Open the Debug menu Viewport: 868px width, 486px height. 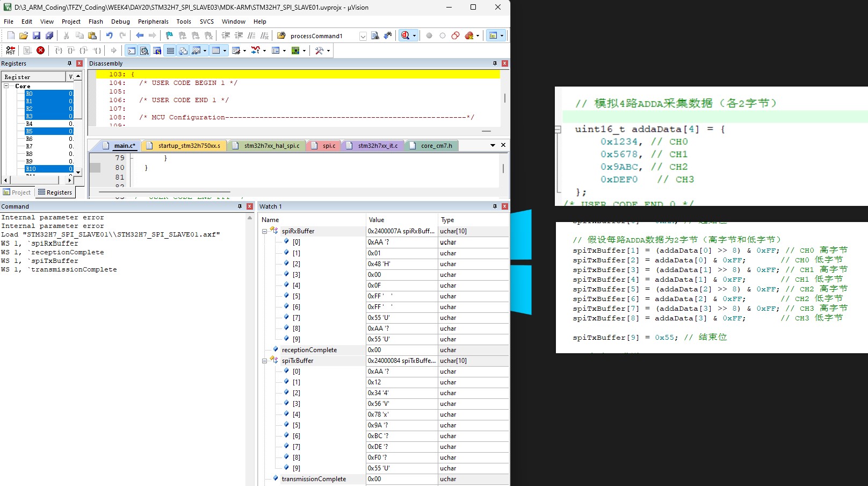120,22
